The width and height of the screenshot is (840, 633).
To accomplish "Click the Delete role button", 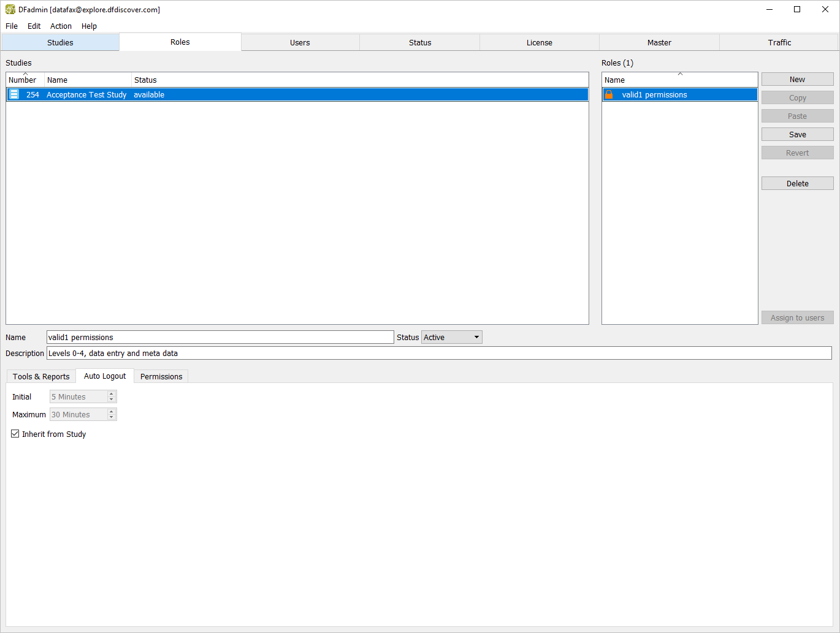I will 797,183.
